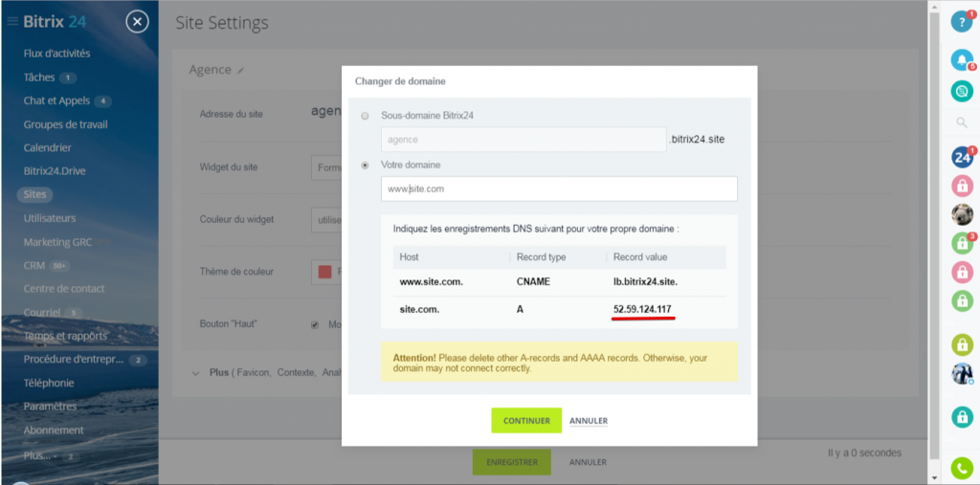
Task: Toggle the Bouton "Haut" checkbox
Action: 315,325
